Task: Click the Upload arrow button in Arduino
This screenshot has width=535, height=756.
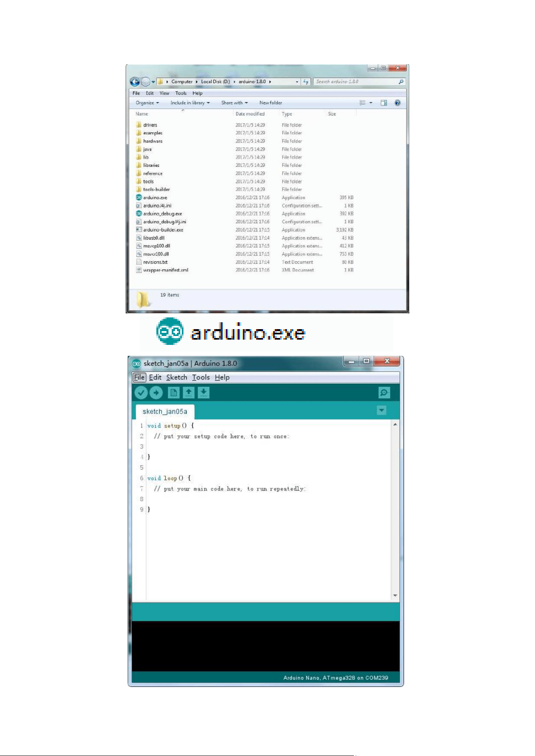Action: (x=156, y=393)
